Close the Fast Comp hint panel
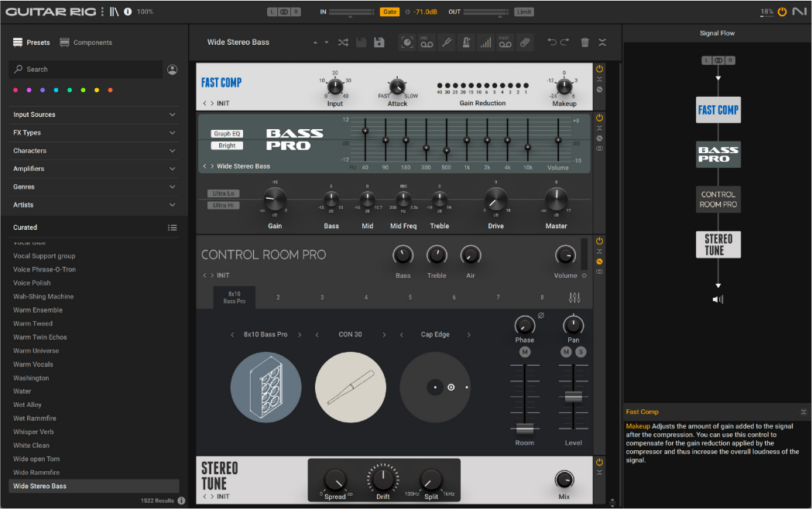This screenshot has width=812, height=509. pos(803,412)
